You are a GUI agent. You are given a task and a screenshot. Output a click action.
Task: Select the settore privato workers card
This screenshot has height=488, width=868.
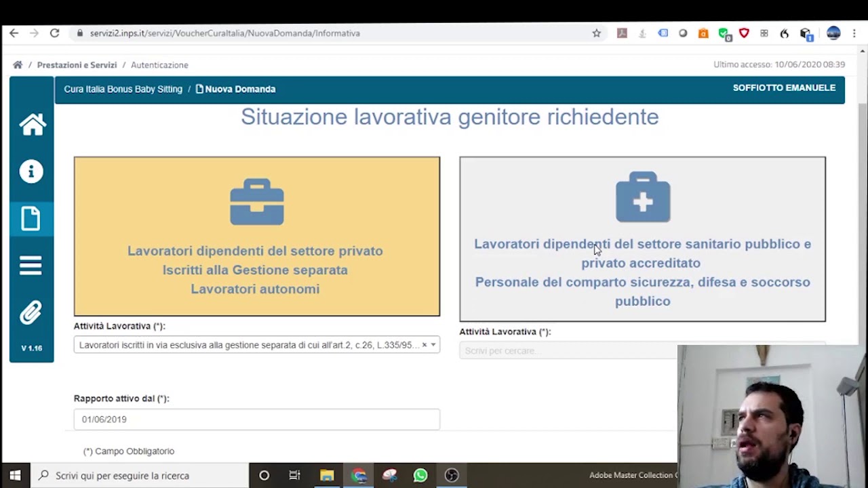click(257, 237)
